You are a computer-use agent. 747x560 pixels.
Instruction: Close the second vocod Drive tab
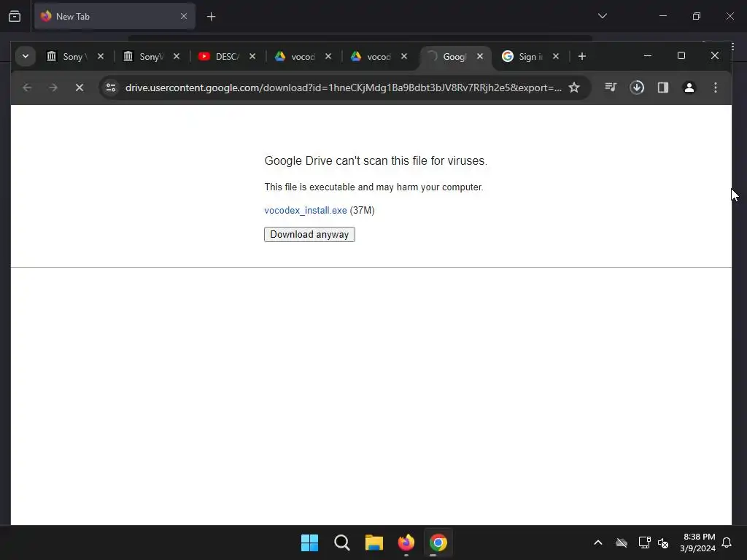pos(404,56)
